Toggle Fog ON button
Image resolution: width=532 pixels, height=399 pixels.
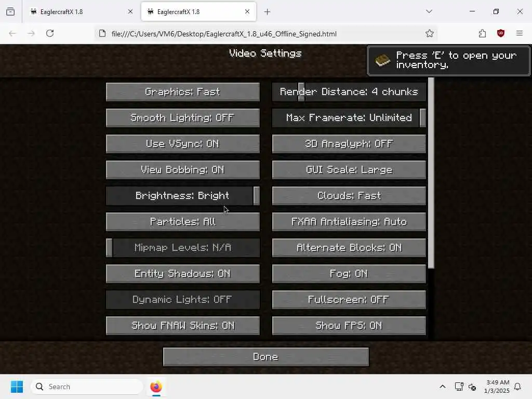coord(349,274)
